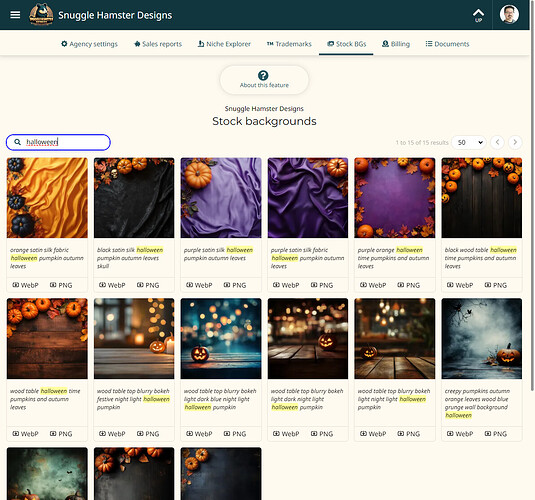Open the user profile avatar
This screenshot has height=500, width=535.
509,15
